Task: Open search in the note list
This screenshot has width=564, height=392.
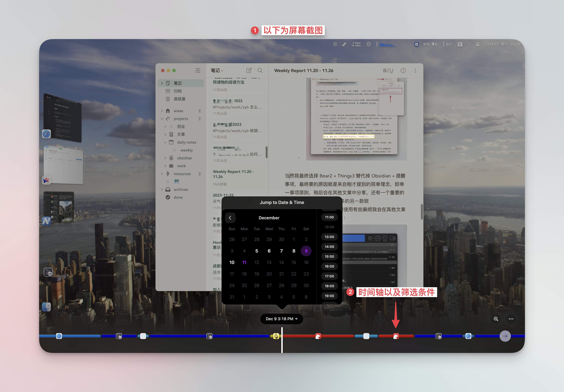Action: [x=260, y=70]
